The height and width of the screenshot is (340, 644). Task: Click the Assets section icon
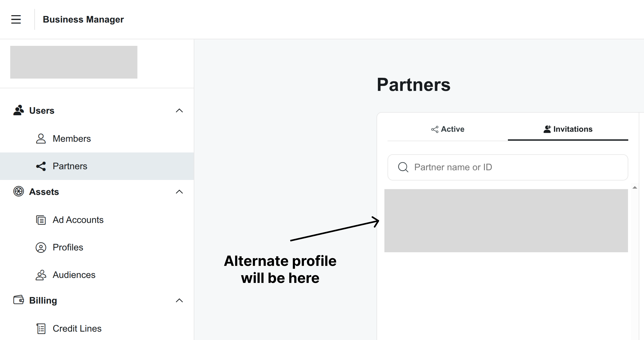point(18,192)
